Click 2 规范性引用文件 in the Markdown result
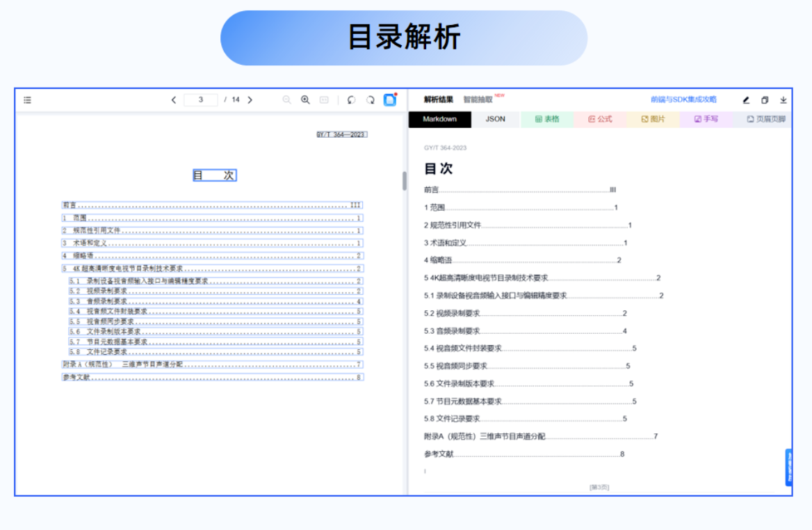This screenshot has height=530, width=812. pos(528,225)
